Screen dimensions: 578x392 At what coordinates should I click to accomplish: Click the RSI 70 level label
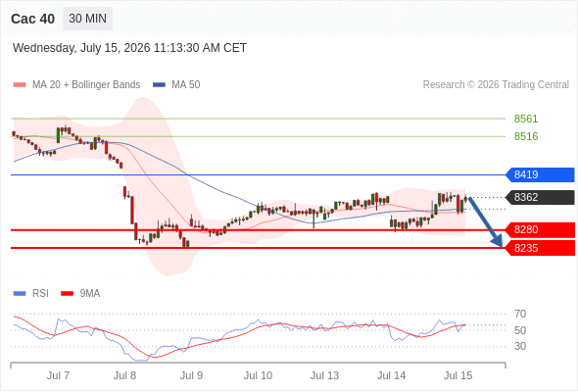520,315
